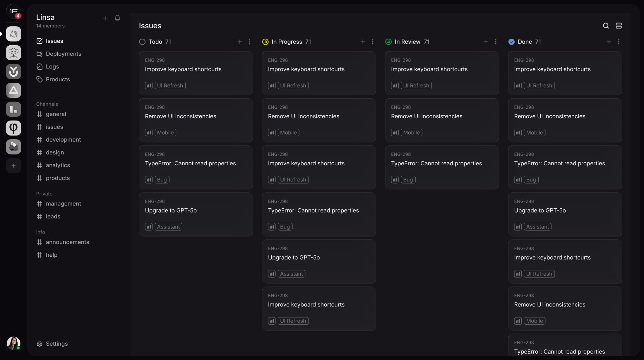Switch to the triangle logo workspace
This screenshot has height=360, width=644.
[13, 90]
